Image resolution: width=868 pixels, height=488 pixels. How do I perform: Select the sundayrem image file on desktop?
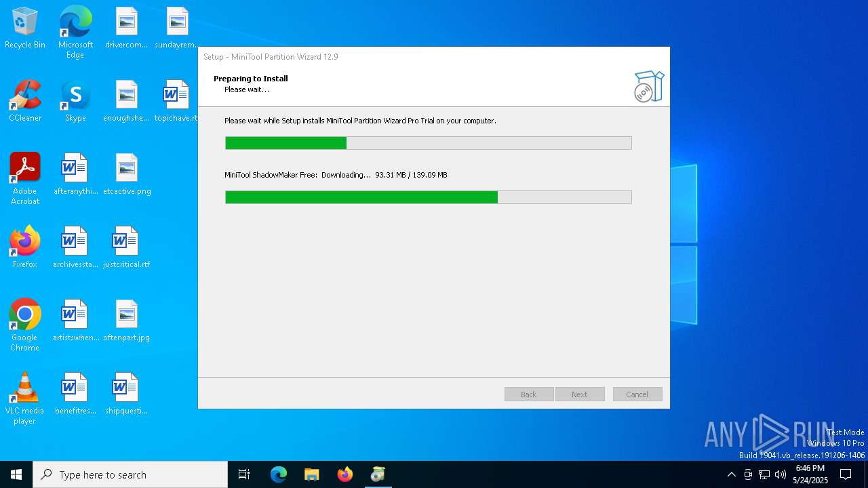click(x=176, y=28)
